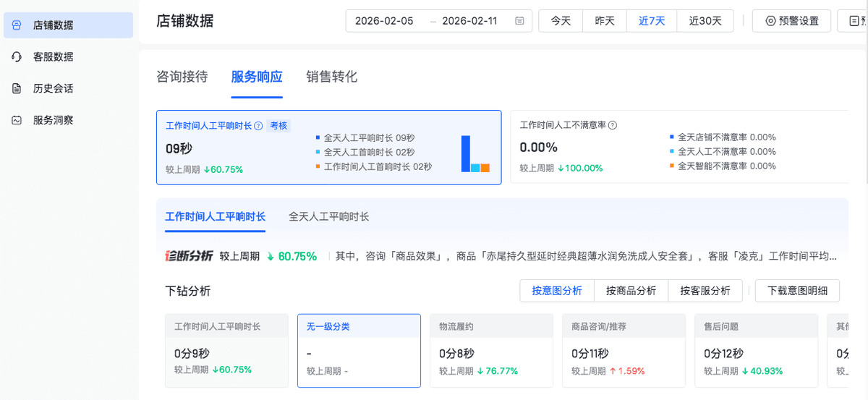Click the 0分9秒 summary card
This screenshot has width=868, height=400.
point(226,351)
